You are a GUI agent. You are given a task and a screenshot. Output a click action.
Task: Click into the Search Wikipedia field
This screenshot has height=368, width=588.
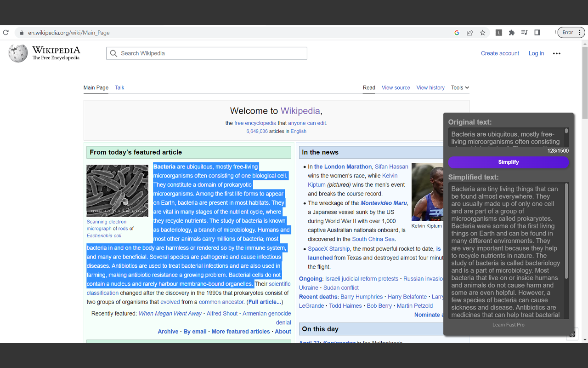click(207, 53)
